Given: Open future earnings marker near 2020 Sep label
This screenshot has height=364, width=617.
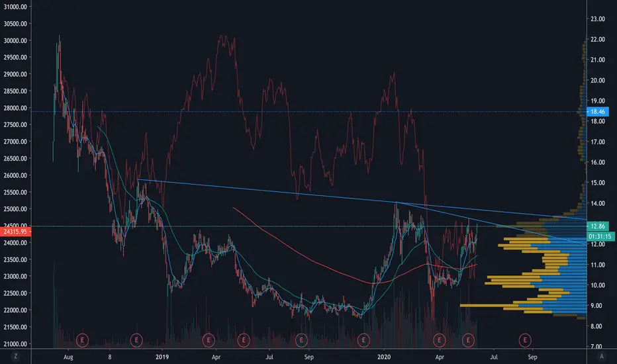Looking at the screenshot, I should tap(525, 340).
